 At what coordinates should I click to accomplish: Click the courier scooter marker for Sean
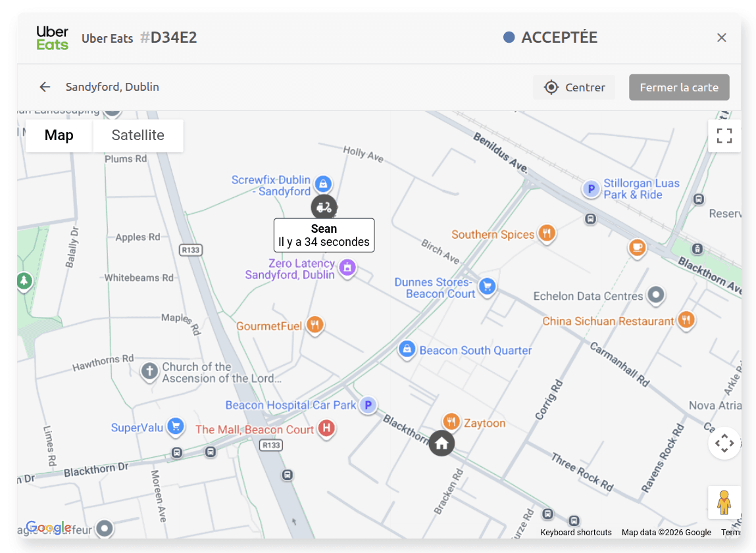(324, 206)
